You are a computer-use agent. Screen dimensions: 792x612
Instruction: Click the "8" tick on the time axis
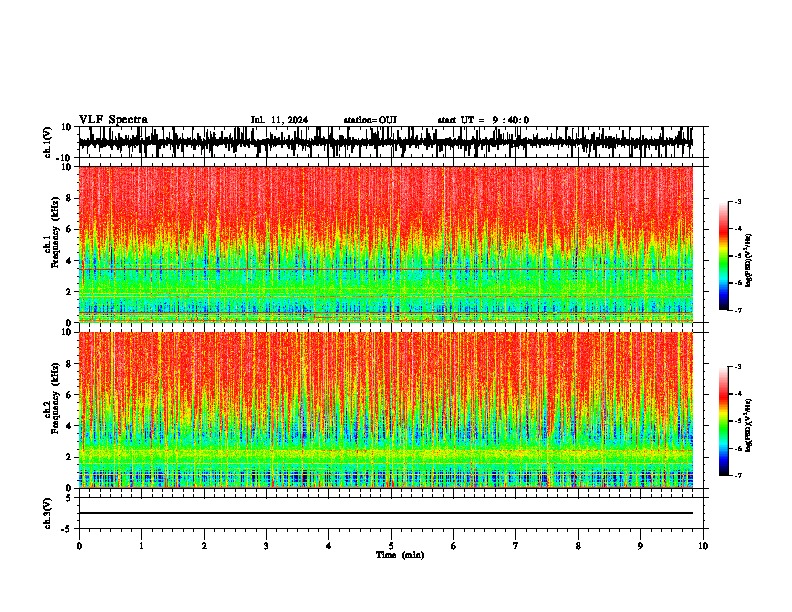coord(578,546)
